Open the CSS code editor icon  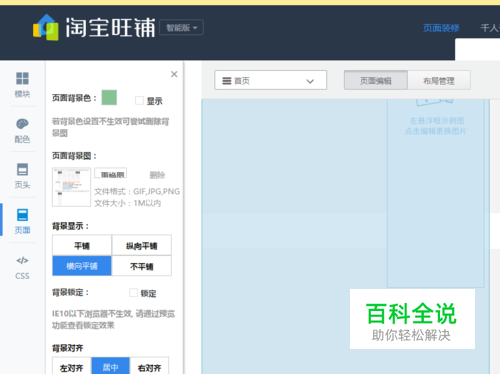22,267
